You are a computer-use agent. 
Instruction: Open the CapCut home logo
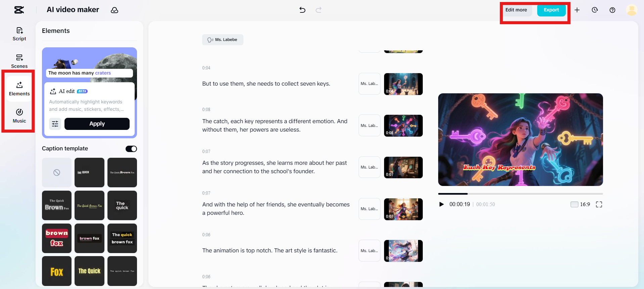19,10
